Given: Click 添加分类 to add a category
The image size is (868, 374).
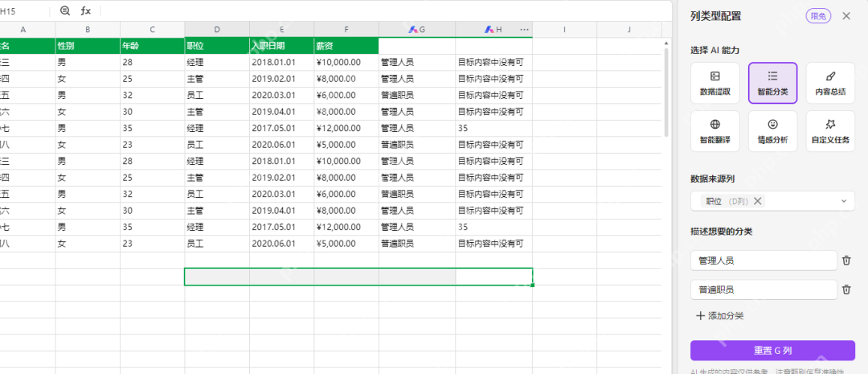Looking at the screenshot, I should pyautogui.click(x=719, y=316).
